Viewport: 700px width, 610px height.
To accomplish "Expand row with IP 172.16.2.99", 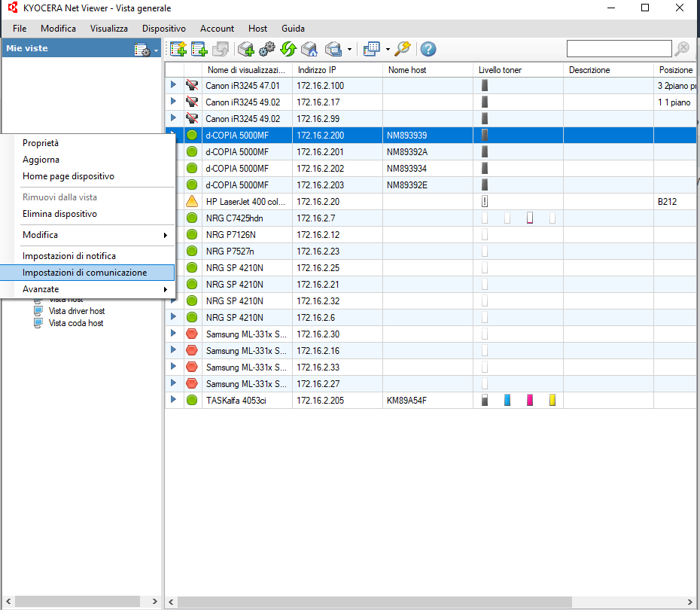I will [x=173, y=118].
